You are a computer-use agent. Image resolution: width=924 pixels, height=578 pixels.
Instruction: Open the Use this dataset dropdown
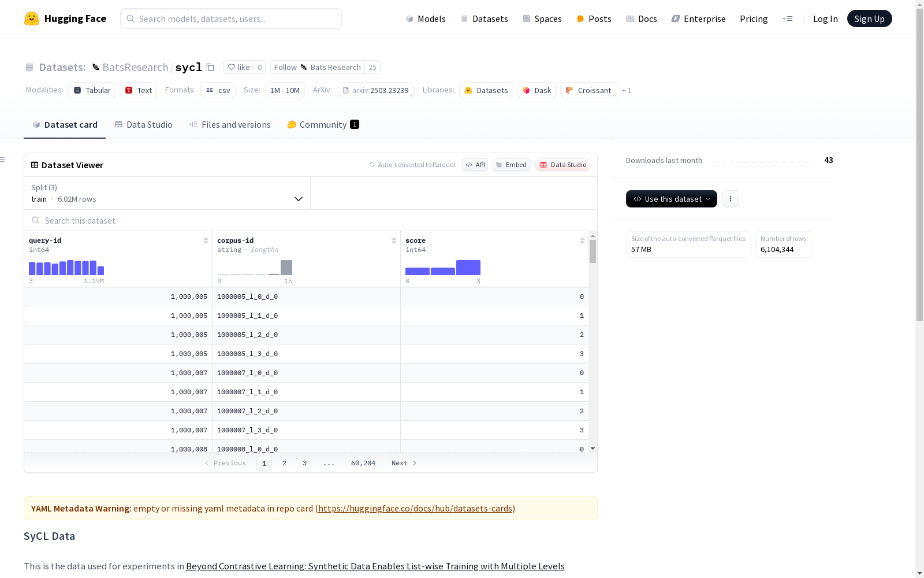pyautogui.click(x=672, y=199)
